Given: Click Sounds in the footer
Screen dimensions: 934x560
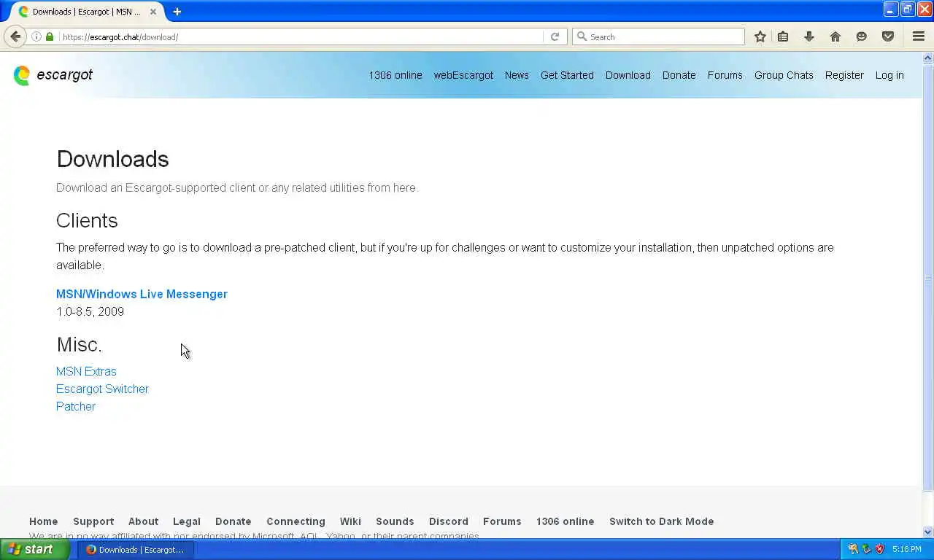Looking at the screenshot, I should point(395,521).
